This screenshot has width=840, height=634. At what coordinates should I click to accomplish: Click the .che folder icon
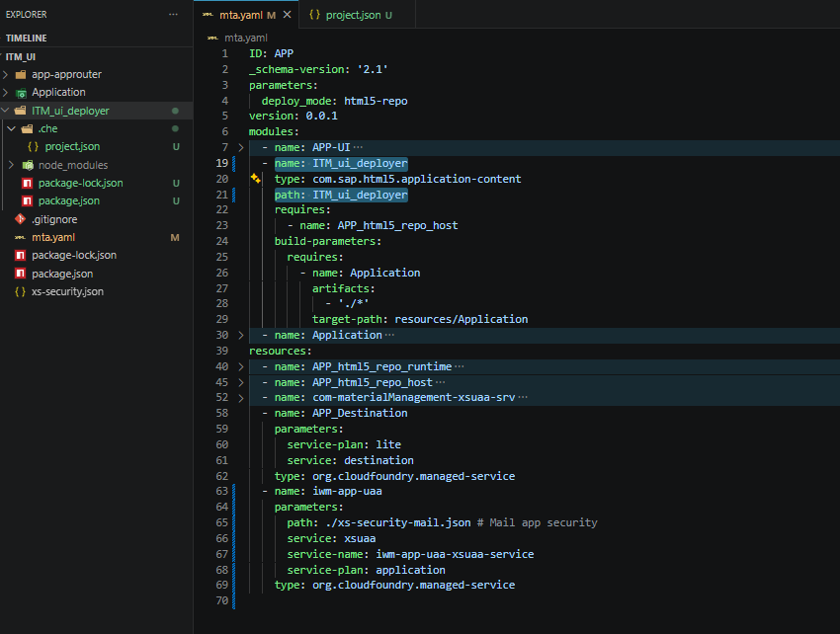pos(28,128)
